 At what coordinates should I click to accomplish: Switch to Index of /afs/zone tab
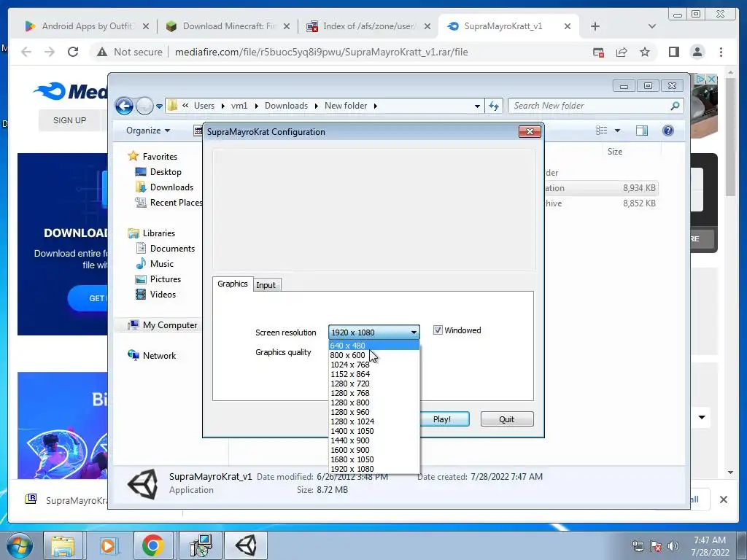pos(368,26)
